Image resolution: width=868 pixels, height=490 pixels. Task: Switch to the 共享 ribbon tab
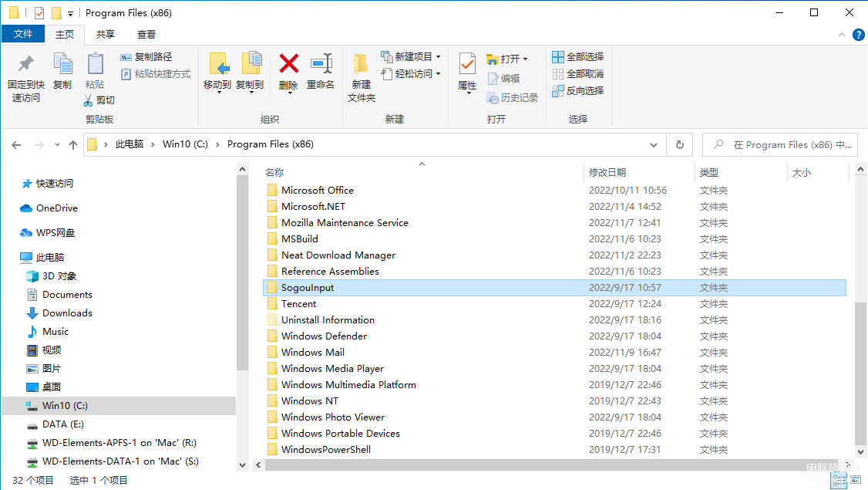(x=105, y=35)
